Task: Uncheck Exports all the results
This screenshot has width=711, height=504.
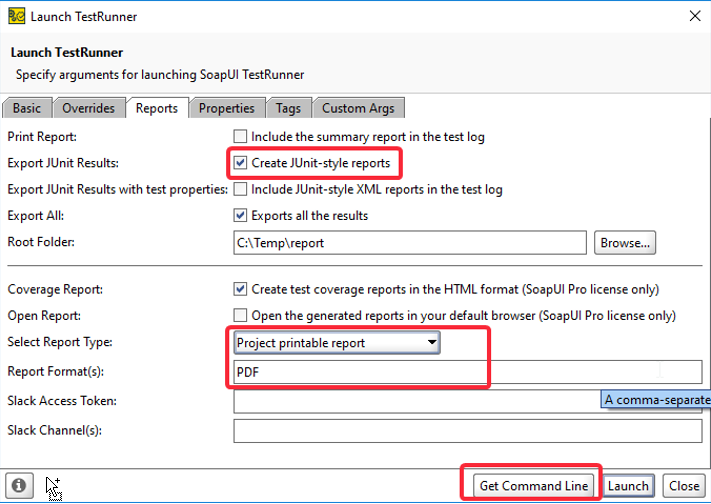Action: (x=240, y=215)
